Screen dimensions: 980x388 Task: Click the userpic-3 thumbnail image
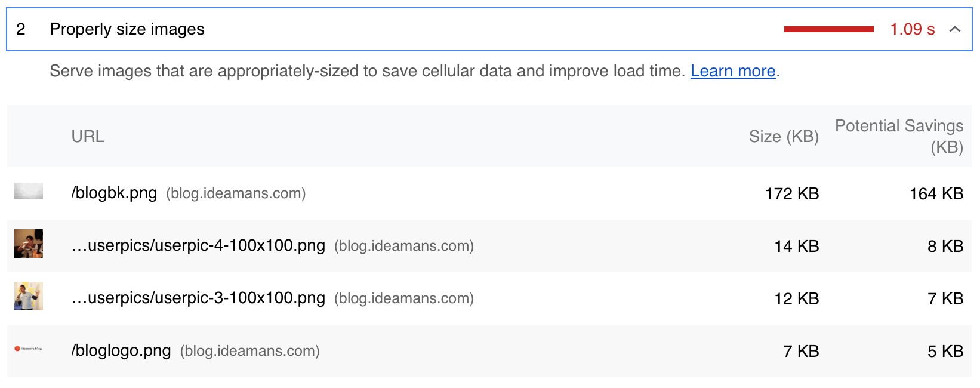(29, 296)
